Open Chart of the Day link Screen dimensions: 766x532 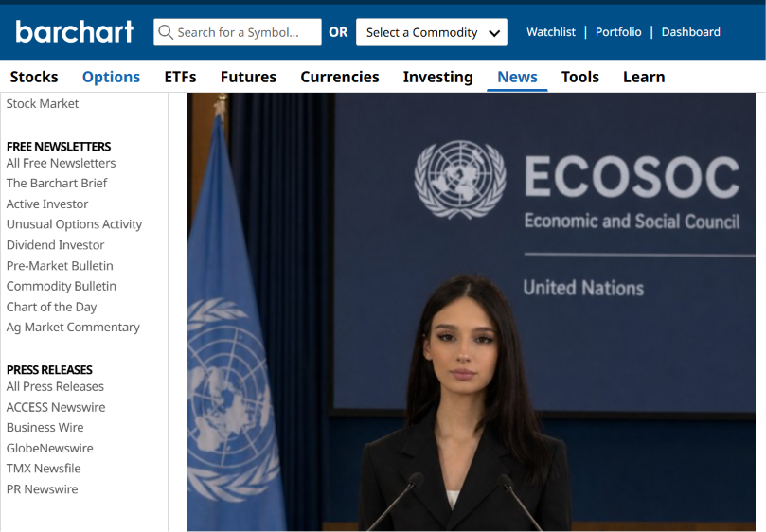click(x=51, y=307)
